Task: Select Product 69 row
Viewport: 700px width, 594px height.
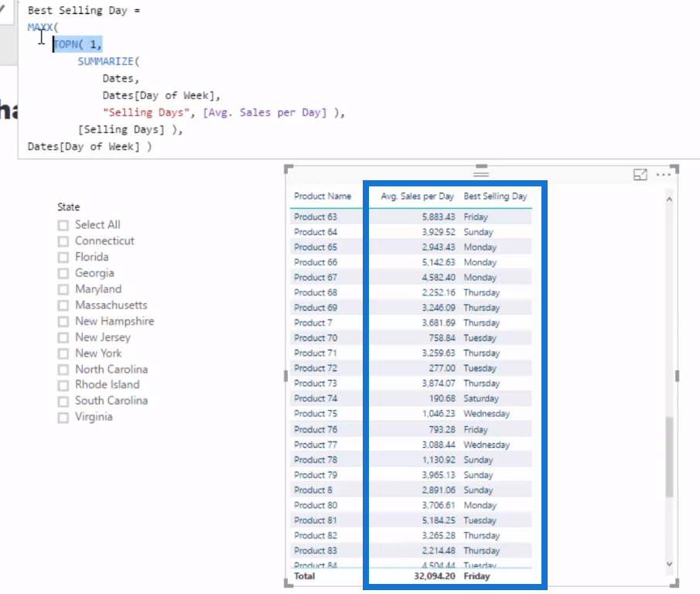Action: (315, 308)
